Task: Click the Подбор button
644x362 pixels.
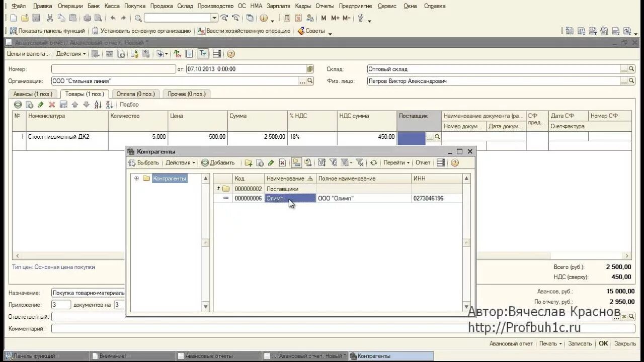Action: pyautogui.click(x=129, y=105)
